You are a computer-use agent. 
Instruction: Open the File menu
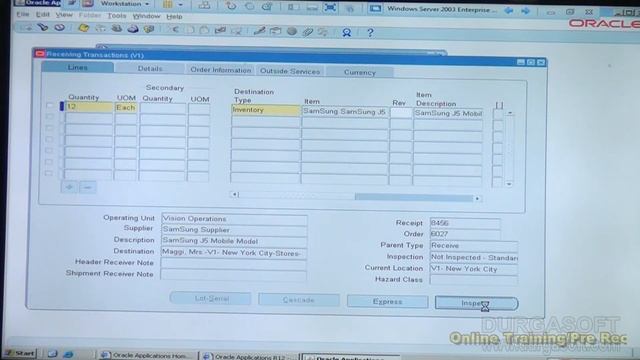click(x=22, y=14)
